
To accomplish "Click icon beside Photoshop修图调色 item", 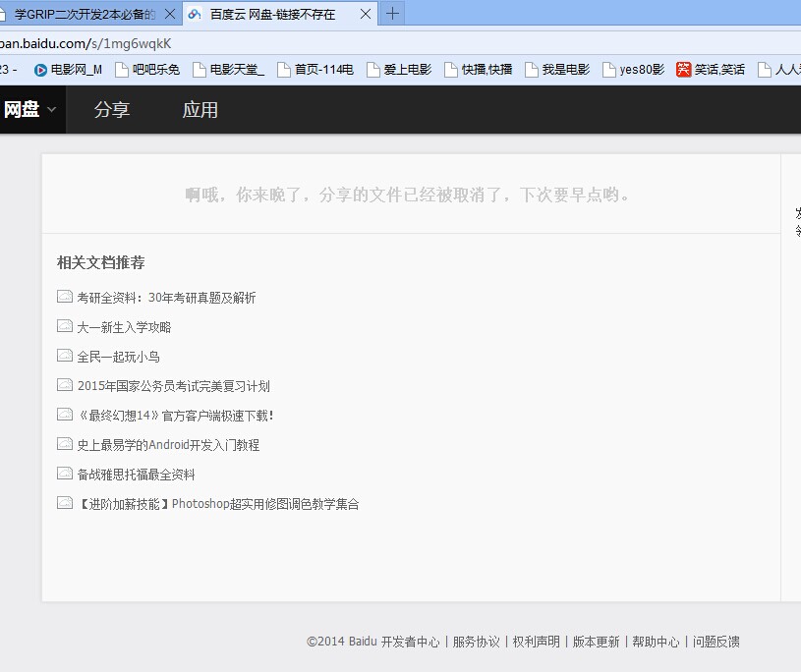I will tap(64, 503).
